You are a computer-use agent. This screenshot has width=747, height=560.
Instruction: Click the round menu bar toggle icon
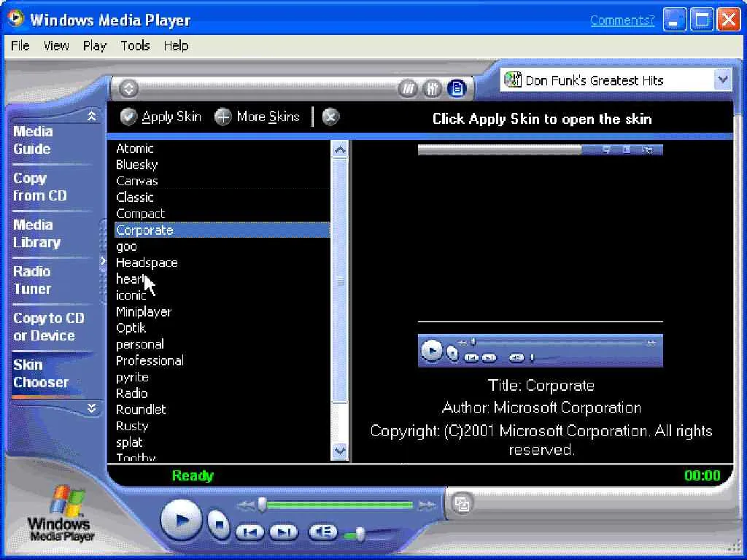(128, 88)
